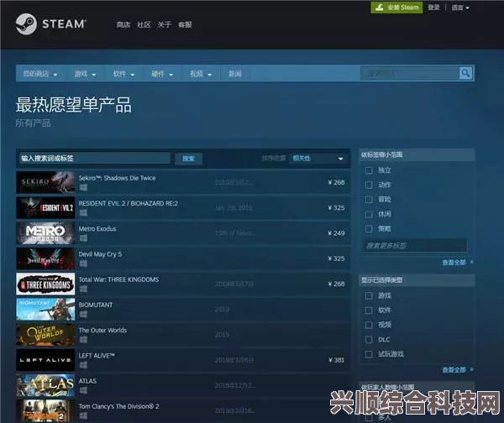504x423 pixels.
Task: Open The Outer Worlds thumbnail
Action: (x=45, y=334)
